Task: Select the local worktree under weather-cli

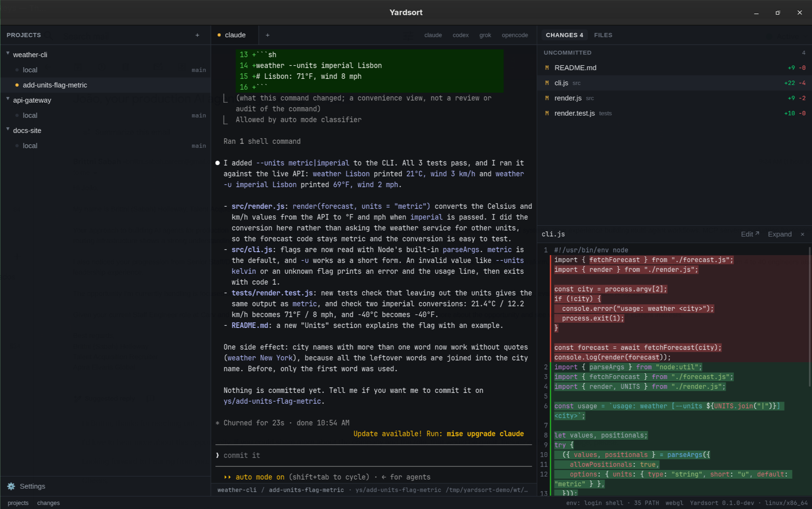Action: coord(105,70)
